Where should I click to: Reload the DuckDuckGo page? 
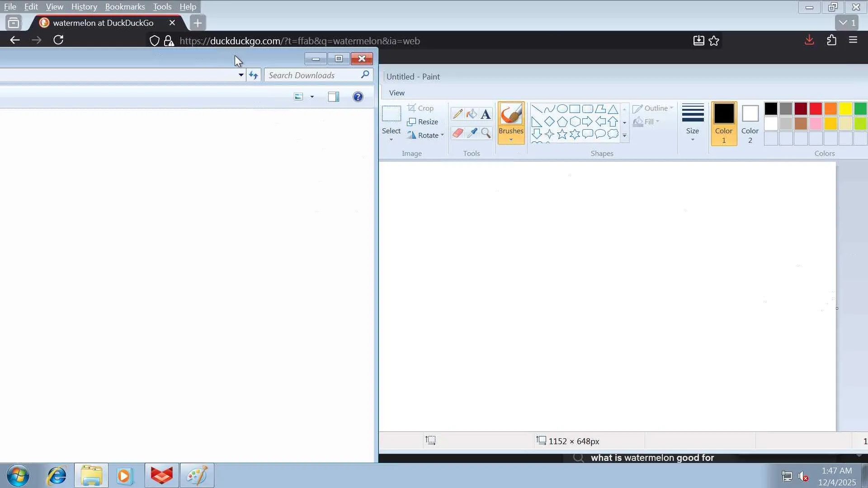pyautogui.click(x=58, y=40)
